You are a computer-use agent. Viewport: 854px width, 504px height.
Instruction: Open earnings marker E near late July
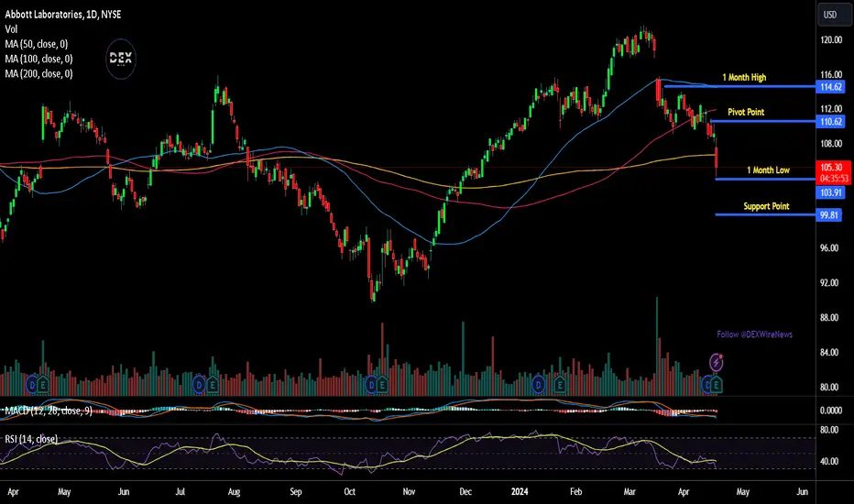click(x=213, y=385)
